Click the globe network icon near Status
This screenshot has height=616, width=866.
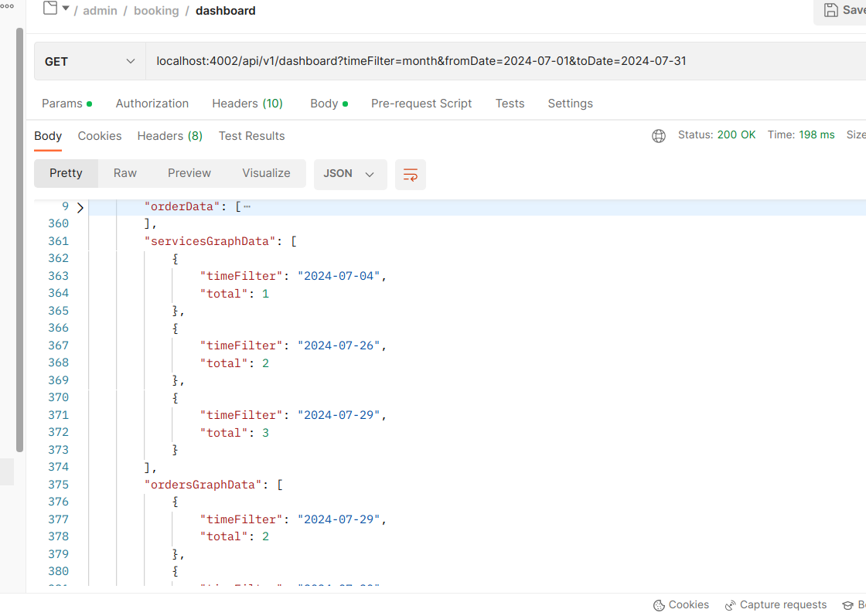(659, 136)
